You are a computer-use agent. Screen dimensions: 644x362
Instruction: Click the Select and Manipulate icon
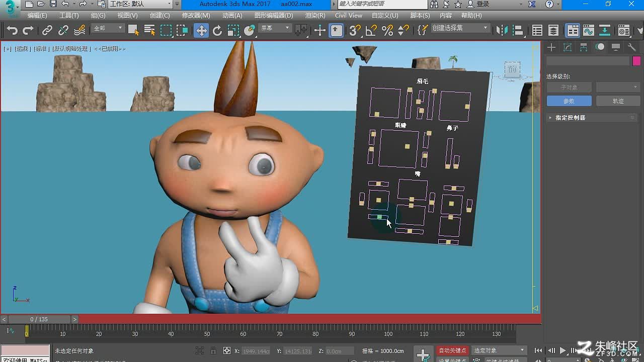(320, 31)
